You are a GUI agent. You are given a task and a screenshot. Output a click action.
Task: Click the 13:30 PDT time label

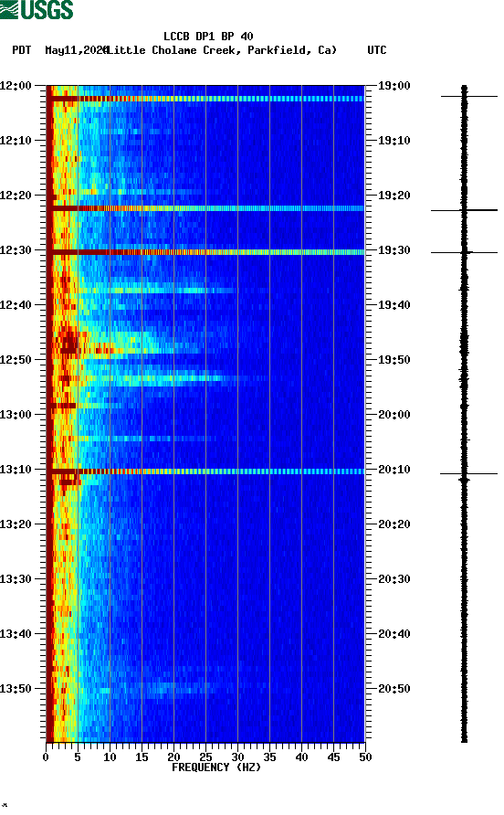click(x=16, y=579)
